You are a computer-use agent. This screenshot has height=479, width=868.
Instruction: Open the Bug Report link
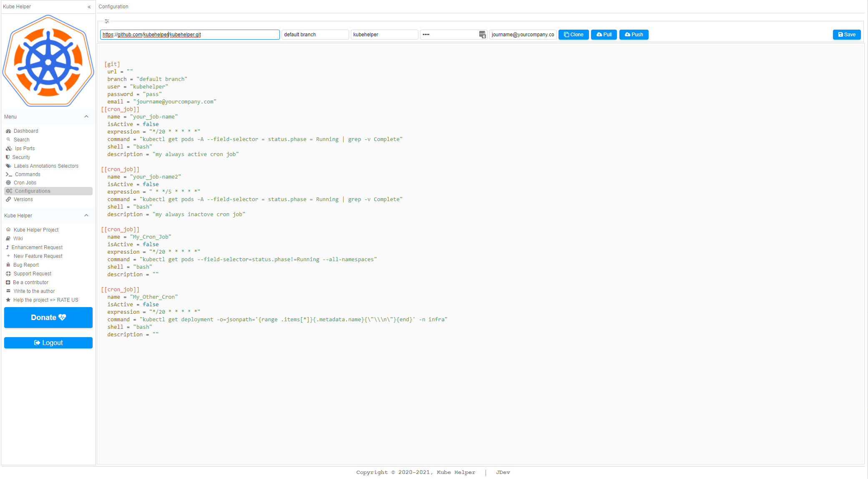(x=26, y=265)
